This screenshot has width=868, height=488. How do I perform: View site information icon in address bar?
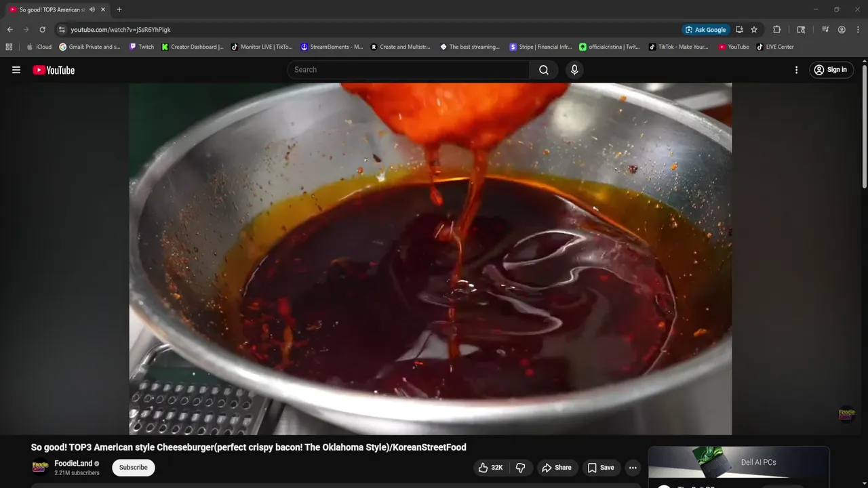tap(62, 30)
